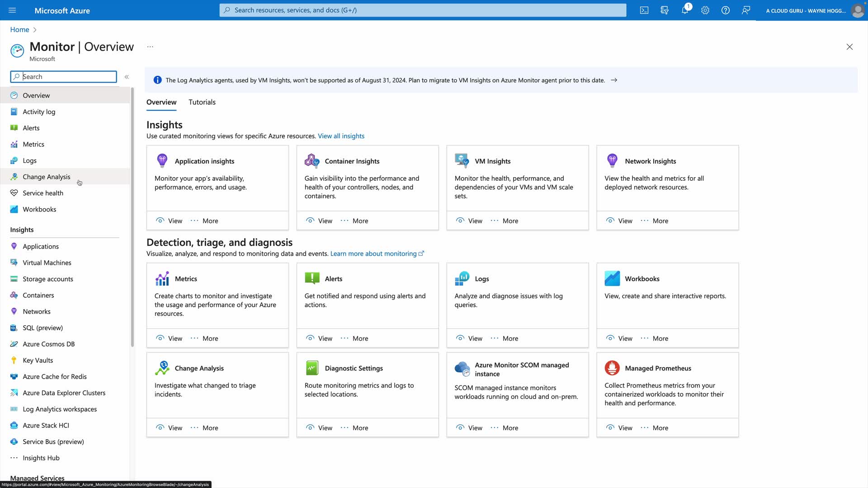Open Log Analytics workspaces in sidebar

coord(60,409)
